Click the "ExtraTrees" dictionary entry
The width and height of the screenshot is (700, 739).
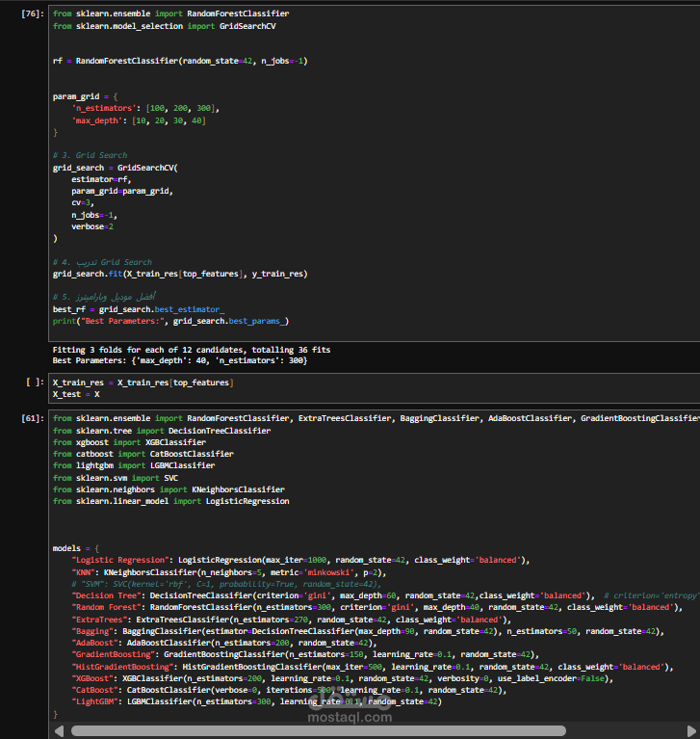291,620
